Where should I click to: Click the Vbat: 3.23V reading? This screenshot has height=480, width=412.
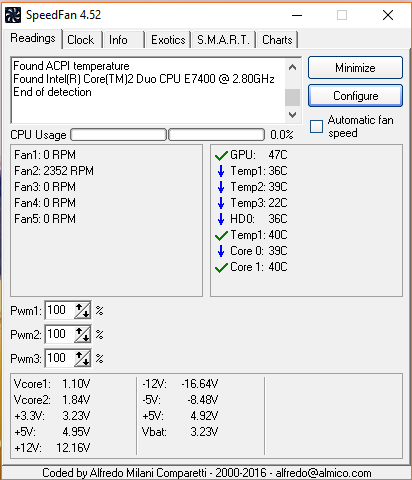tap(180, 432)
